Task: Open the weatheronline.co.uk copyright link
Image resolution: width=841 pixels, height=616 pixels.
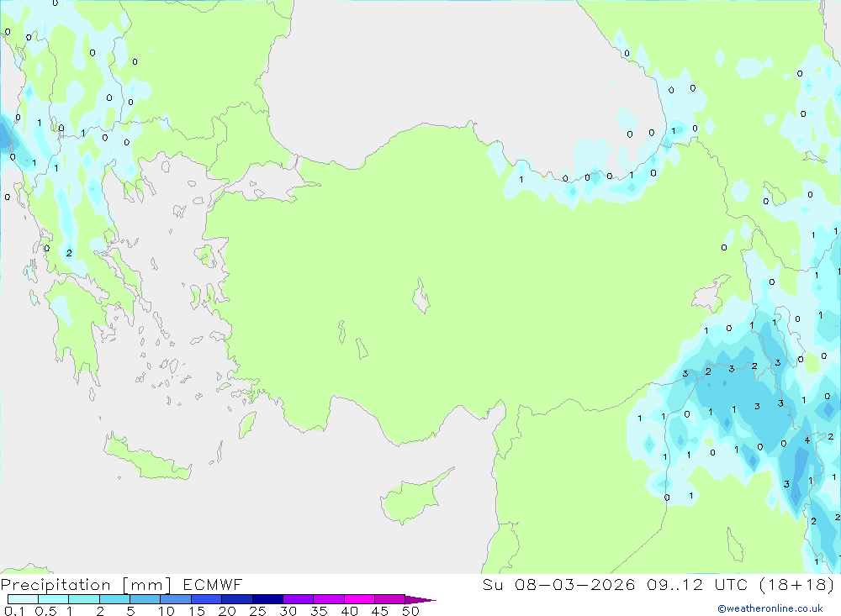Action: click(770, 608)
